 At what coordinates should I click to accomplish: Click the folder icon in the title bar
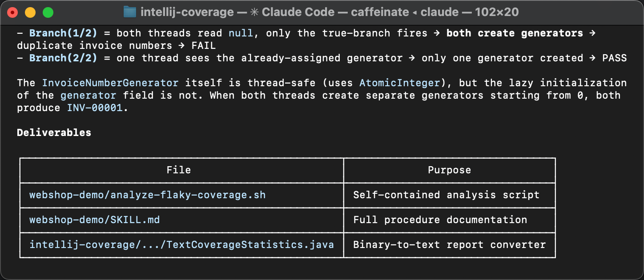(129, 12)
